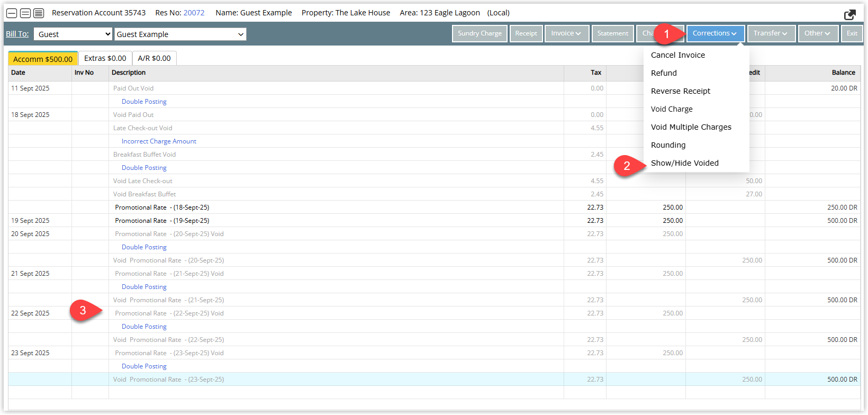Click the Tax column header
This screenshot has width=868, height=415.
pos(585,73)
